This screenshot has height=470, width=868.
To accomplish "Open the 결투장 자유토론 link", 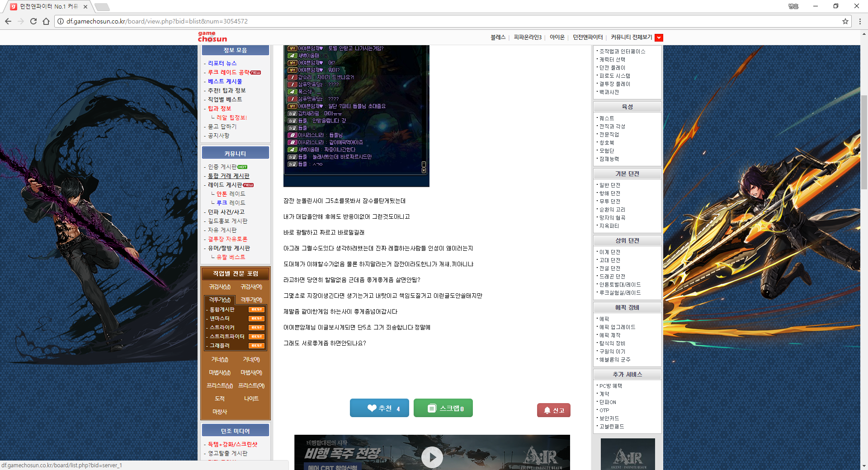I will point(227,239).
